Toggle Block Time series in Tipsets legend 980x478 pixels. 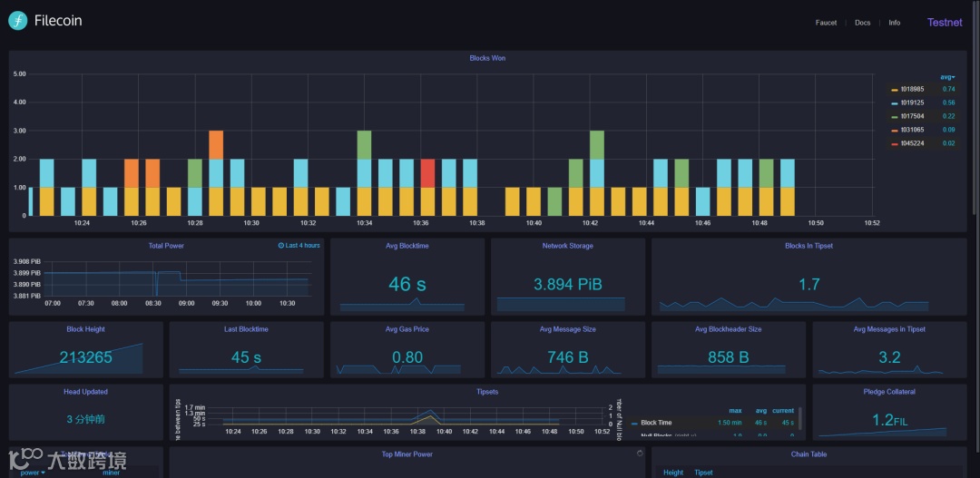(656, 423)
